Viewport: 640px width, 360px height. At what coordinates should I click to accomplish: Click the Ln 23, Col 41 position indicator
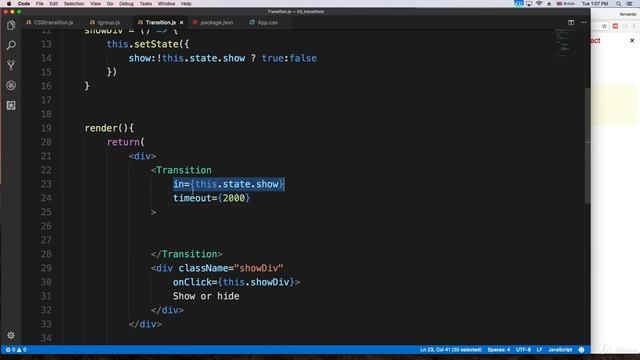[x=451, y=350]
